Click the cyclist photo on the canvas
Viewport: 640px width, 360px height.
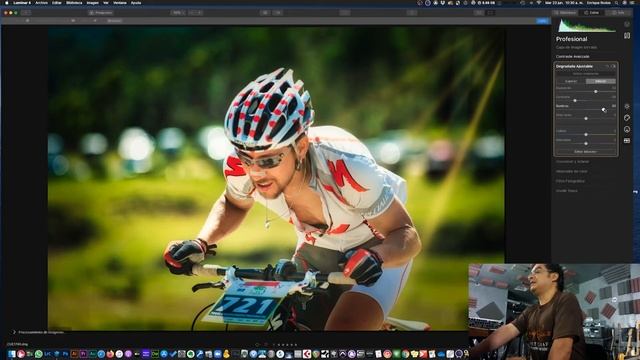(276, 179)
